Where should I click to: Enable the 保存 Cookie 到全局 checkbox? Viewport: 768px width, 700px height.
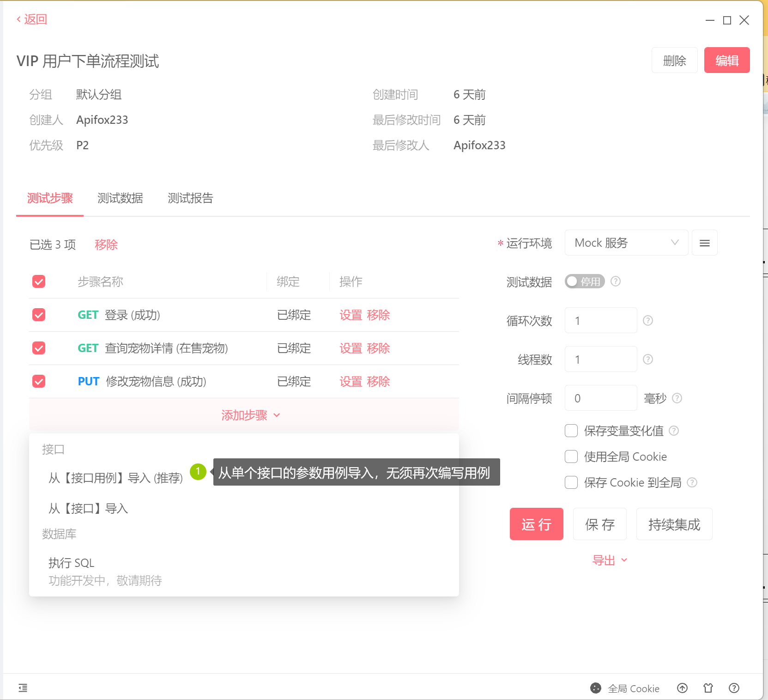[571, 482]
